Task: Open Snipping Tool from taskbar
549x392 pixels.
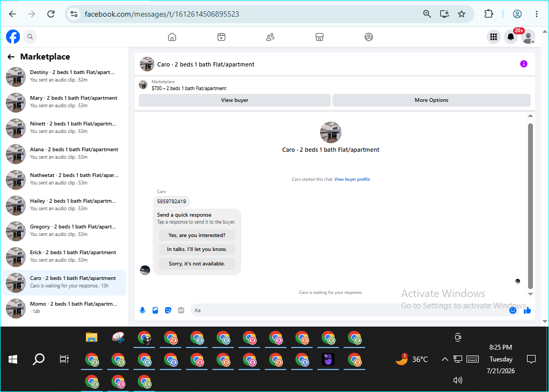Action: [x=118, y=338]
